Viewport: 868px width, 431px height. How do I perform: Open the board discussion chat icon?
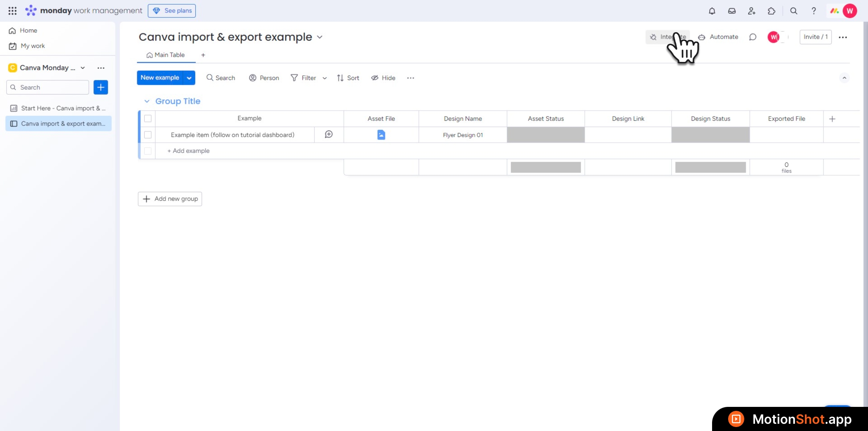click(753, 37)
